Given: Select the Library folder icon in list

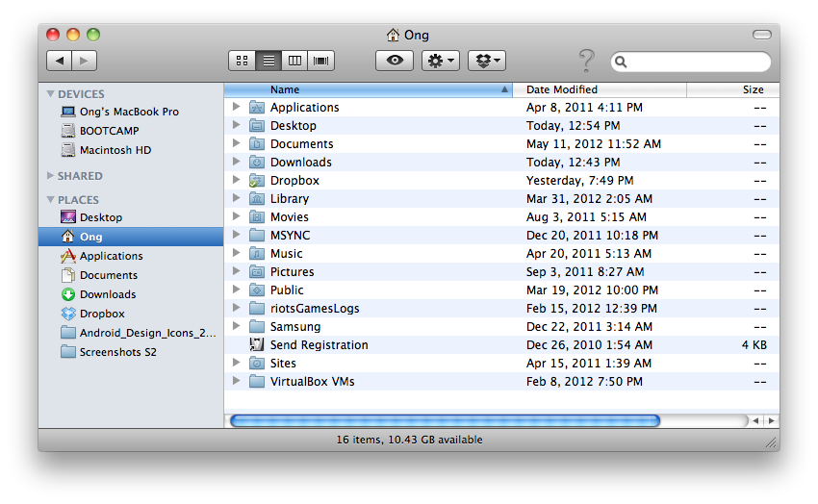Looking at the screenshot, I should coord(257,198).
